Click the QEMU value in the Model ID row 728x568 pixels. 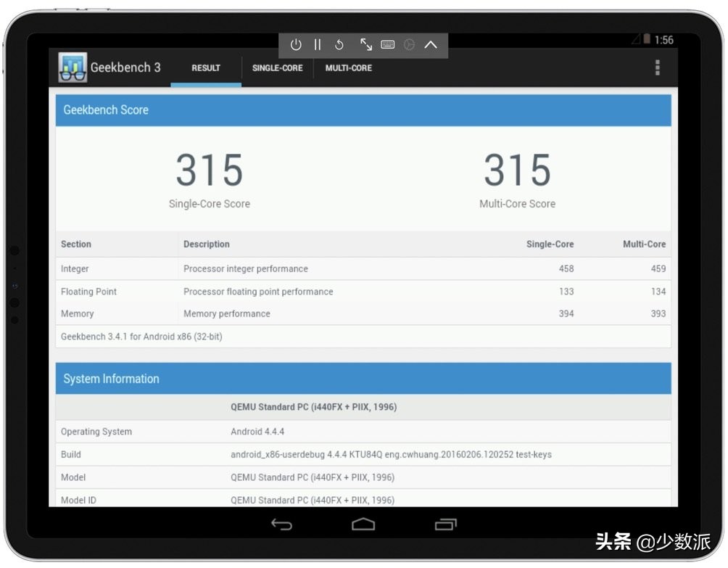313,501
